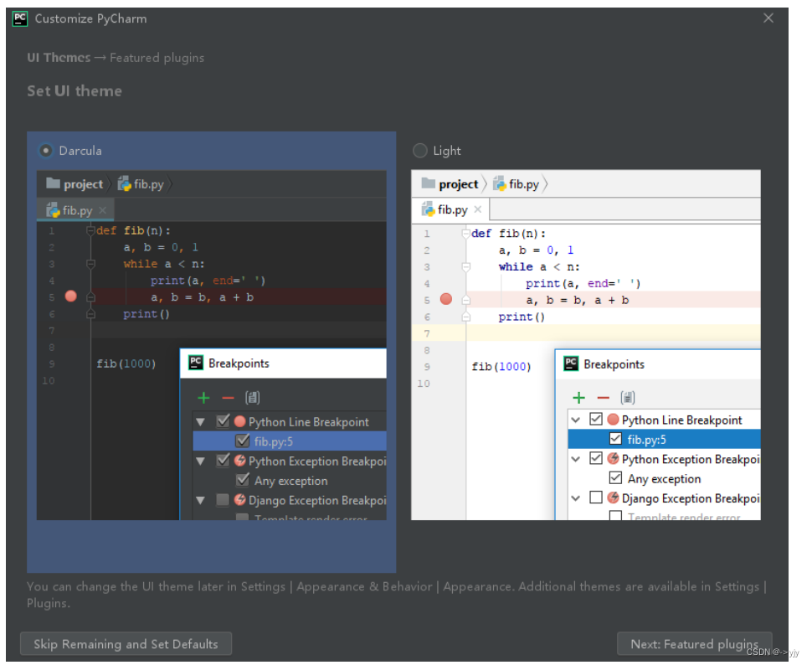812x665 pixels.
Task: Click fold marker on while line in Light preview
Action: [466, 267]
